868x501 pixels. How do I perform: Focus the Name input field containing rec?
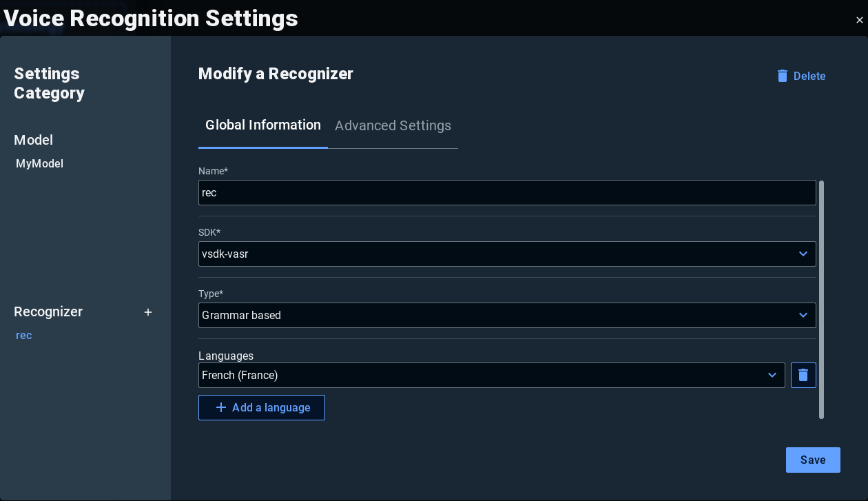(x=507, y=193)
